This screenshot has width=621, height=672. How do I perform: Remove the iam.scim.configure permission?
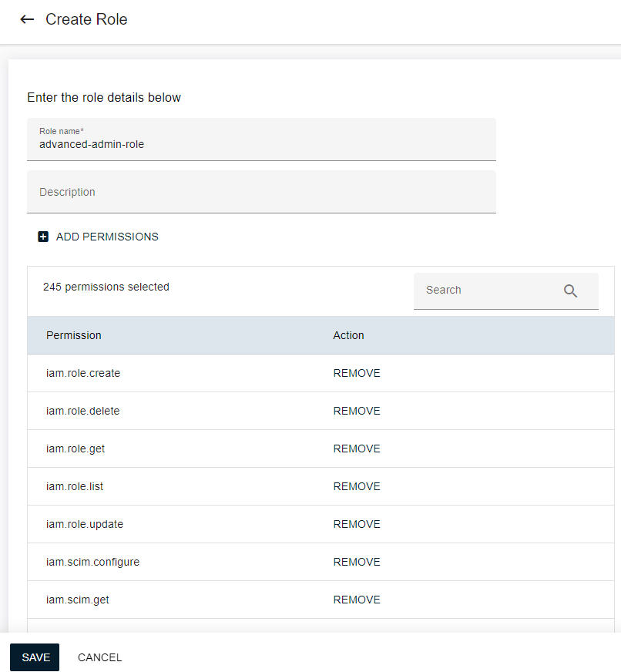(x=357, y=562)
